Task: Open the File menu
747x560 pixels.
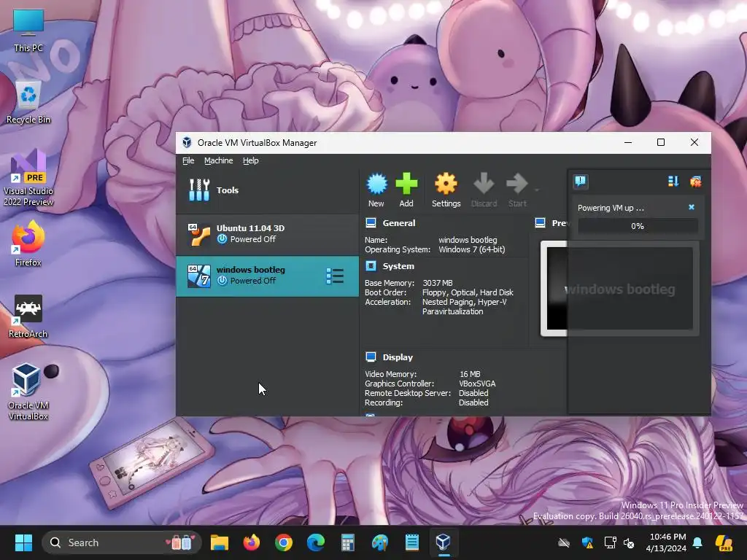Action: click(x=188, y=160)
